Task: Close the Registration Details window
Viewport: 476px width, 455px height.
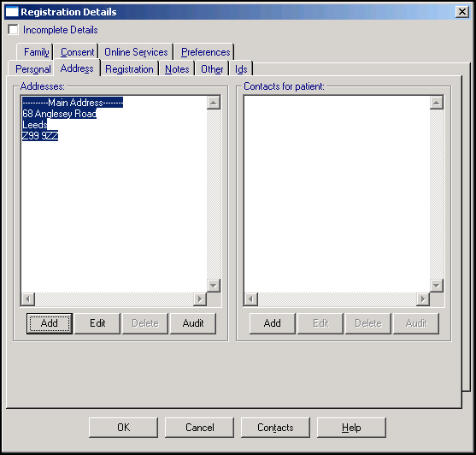Action: [x=462, y=12]
